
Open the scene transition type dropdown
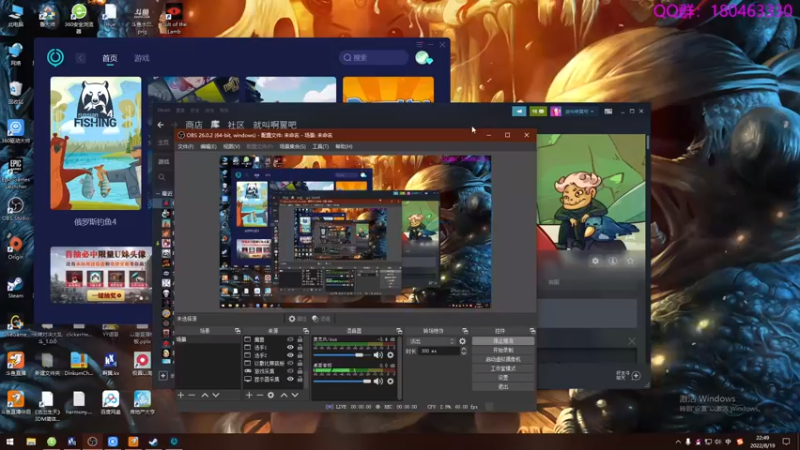[432, 341]
